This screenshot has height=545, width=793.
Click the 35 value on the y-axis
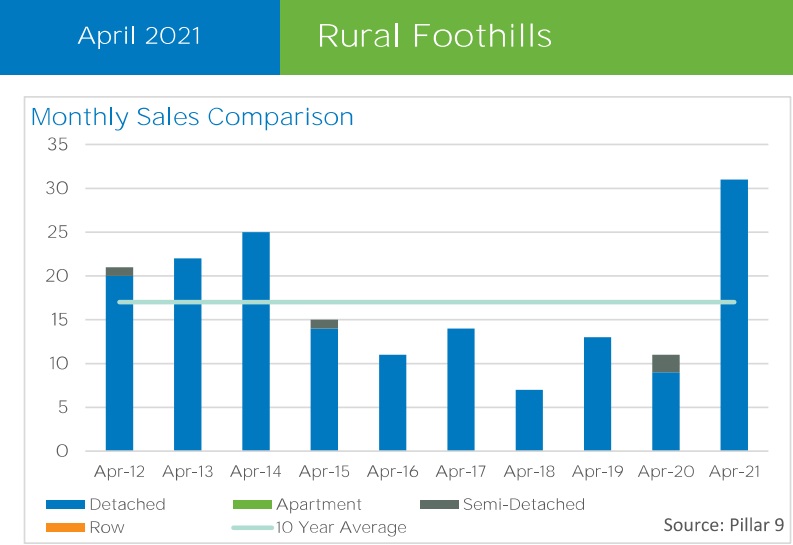56,145
